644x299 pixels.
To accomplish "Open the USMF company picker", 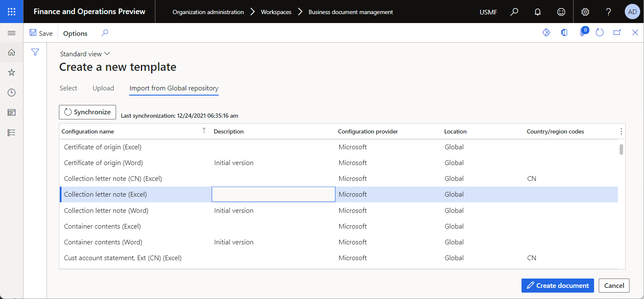I will click(x=488, y=12).
